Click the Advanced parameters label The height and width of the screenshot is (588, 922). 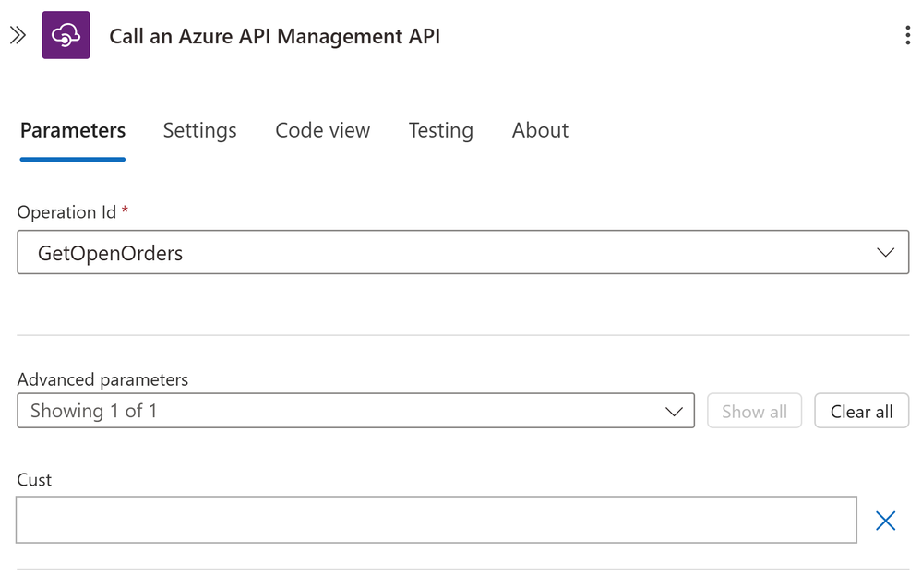102,380
